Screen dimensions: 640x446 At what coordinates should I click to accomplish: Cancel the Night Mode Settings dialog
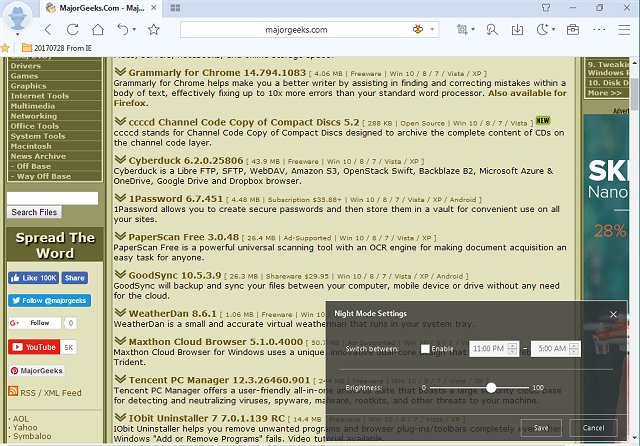tap(594, 427)
